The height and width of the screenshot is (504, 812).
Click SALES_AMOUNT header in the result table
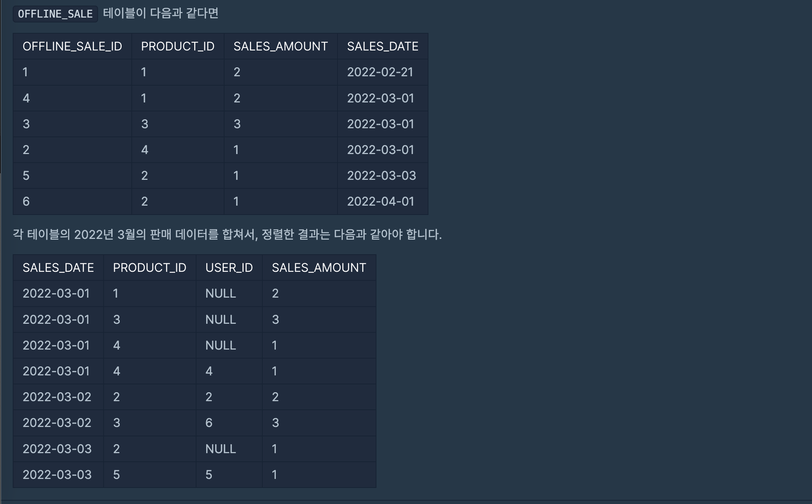click(x=319, y=268)
